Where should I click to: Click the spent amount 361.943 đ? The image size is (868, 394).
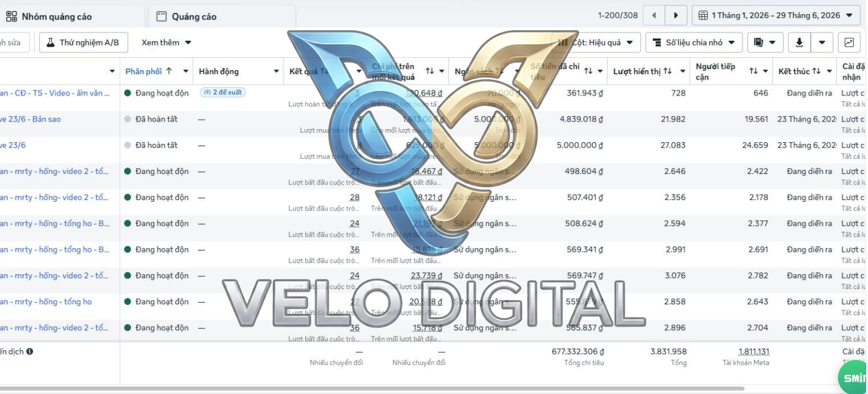coord(585,93)
